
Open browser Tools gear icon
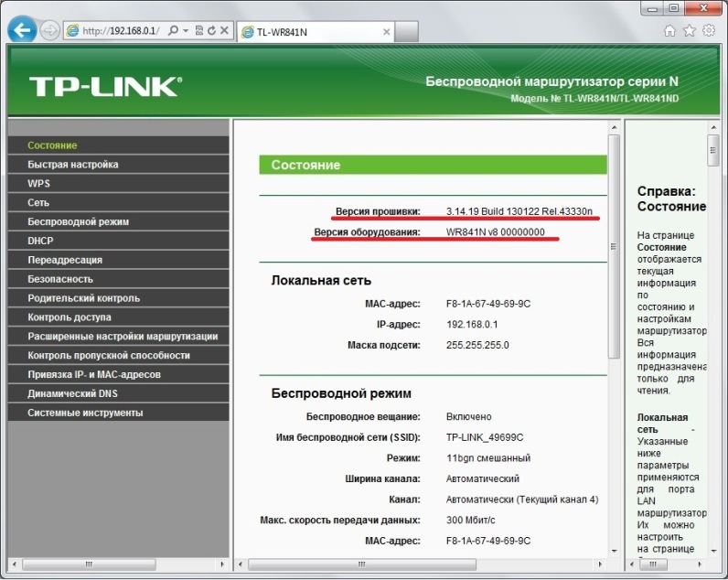pyautogui.click(x=709, y=31)
